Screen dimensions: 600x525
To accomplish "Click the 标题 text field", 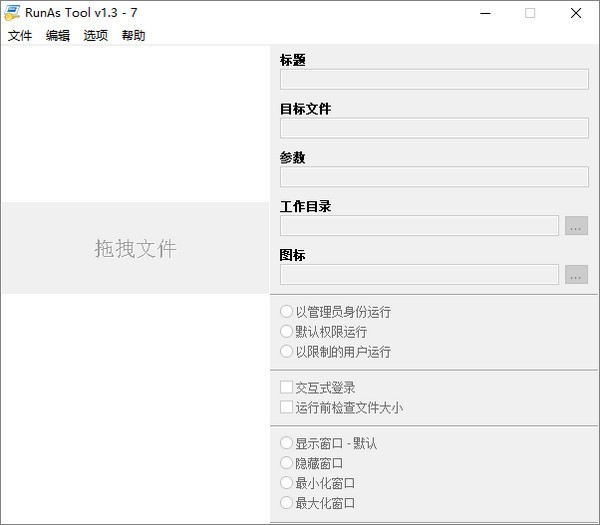I will 434,80.
